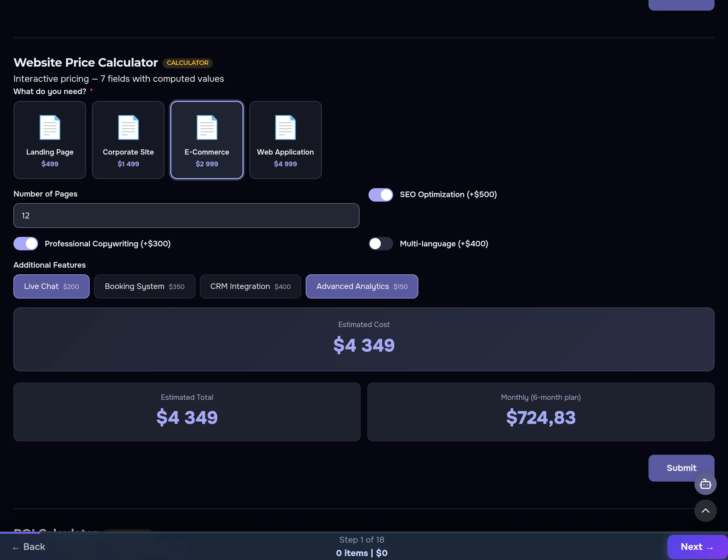728x560 pixels.
Task: Go to the Next step
Action: point(697,547)
